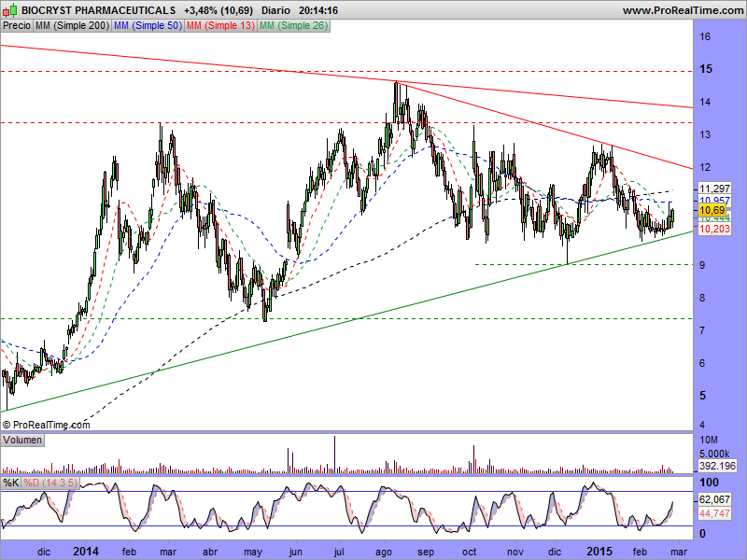Click the sep month label
This screenshot has width=747, height=560.
coord(426,553)
